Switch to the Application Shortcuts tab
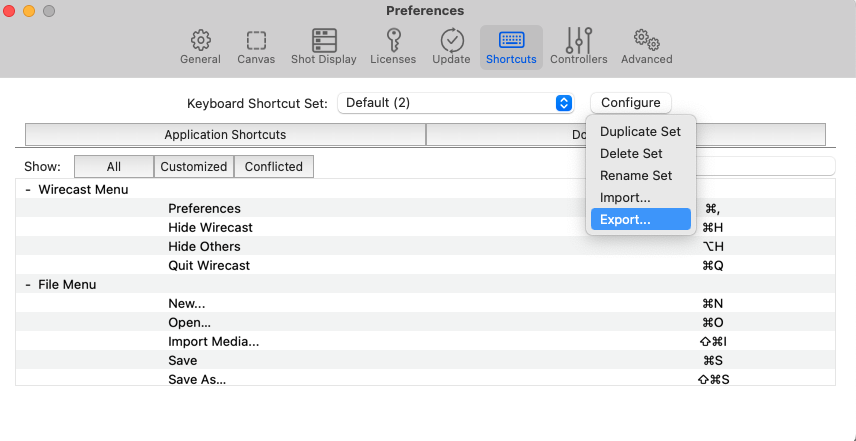 tap(225, 134)
